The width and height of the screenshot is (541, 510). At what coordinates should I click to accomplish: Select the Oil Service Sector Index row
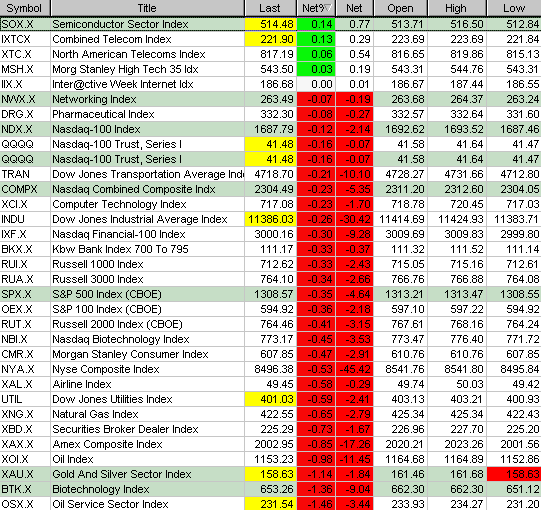click(270, 503)
